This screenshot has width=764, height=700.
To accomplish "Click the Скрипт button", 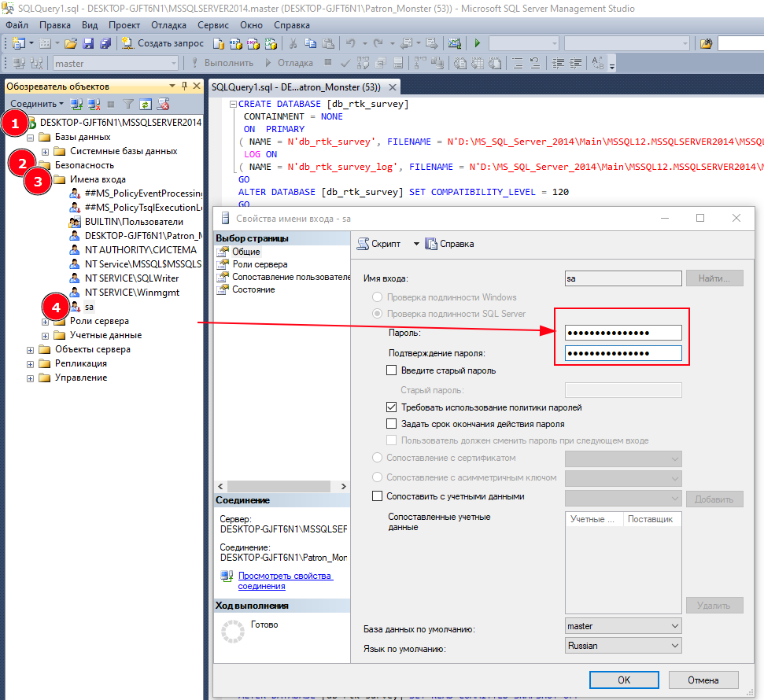I will [379, 244].
